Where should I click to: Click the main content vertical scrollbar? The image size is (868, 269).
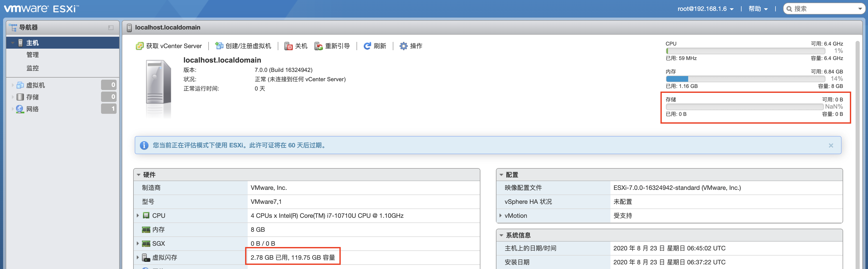pyautogui.click(x=857, y=155)
